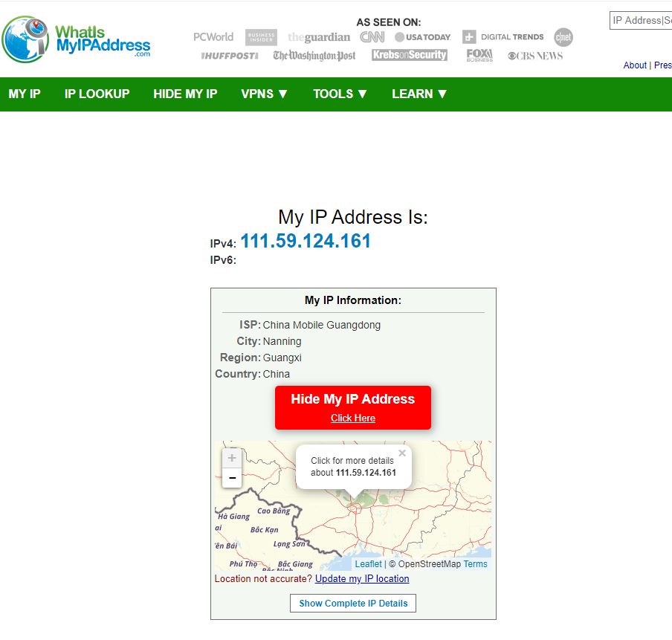Click the CNN logo
This screenshot has width=672, height=640.
pyautogui.click(x=372, y=37)
